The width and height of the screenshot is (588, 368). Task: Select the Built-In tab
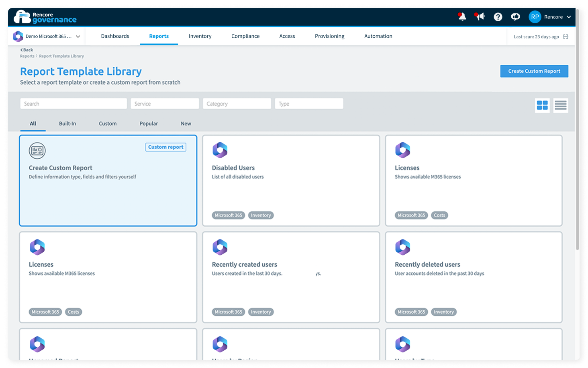coord(67,124)
